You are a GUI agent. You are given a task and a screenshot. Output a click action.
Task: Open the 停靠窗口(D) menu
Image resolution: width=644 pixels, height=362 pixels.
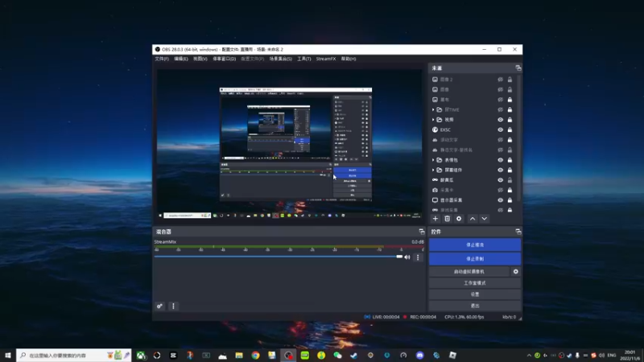click(x=224, y=59)
